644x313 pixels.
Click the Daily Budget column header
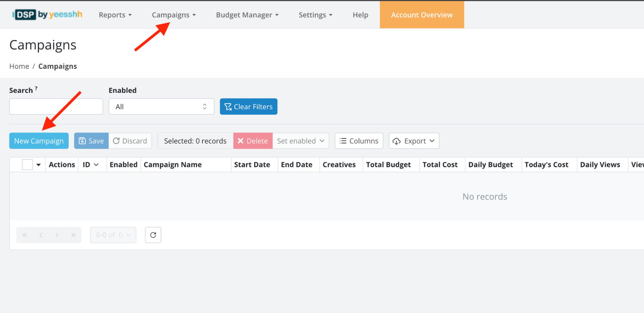[493, 165]
